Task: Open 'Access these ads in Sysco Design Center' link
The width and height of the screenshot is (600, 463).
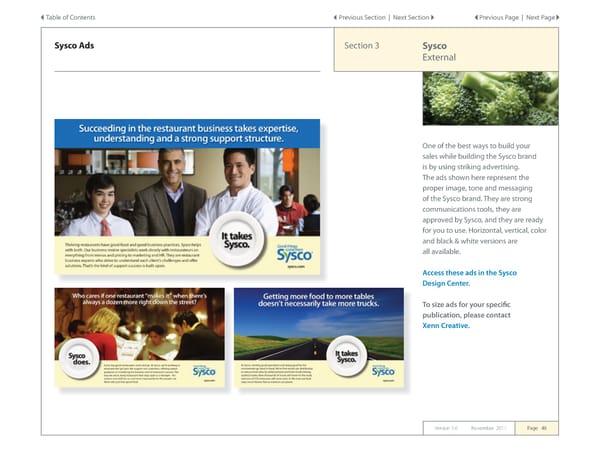Action: pos(469,278)
